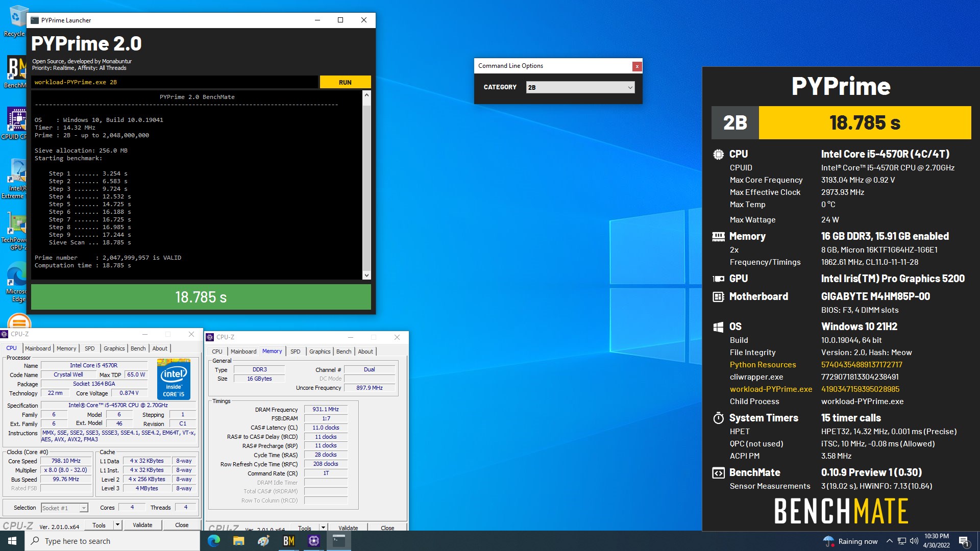The height and width of the screenshot is (551, 980).
Task: Click the Memory module icon in BenchMate panel
Action: 718,236
